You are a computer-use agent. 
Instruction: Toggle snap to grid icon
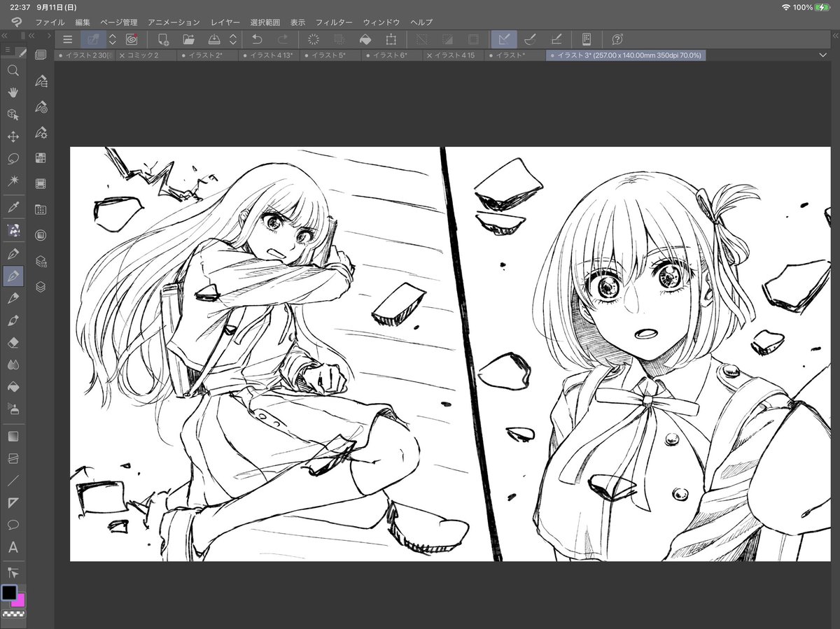click(556, 39)
